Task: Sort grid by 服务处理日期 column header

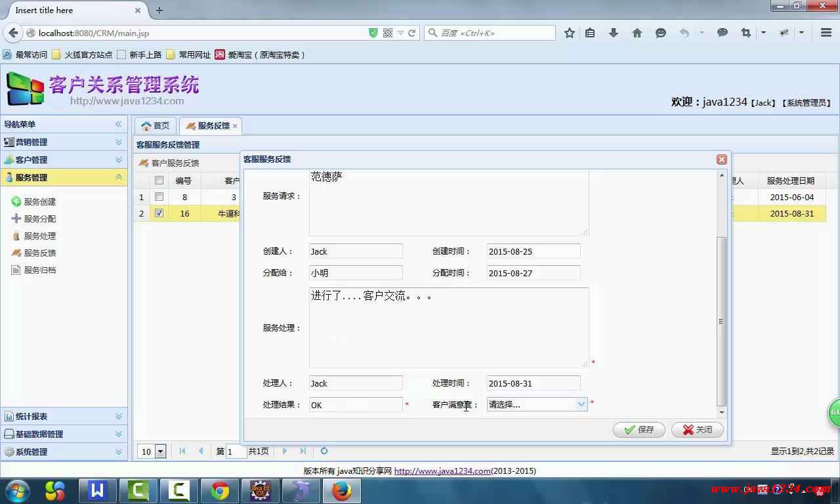Action: (x=790, y=180)
